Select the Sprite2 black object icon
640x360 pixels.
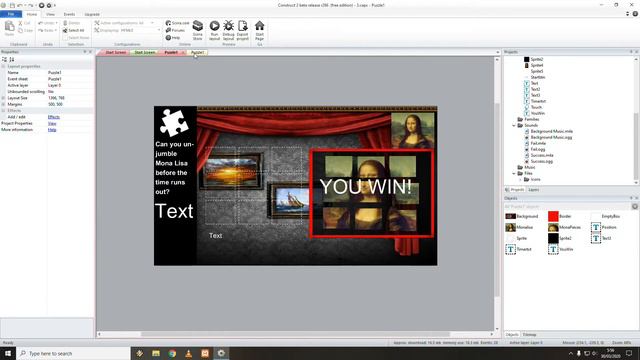click(x=553, y=238)
